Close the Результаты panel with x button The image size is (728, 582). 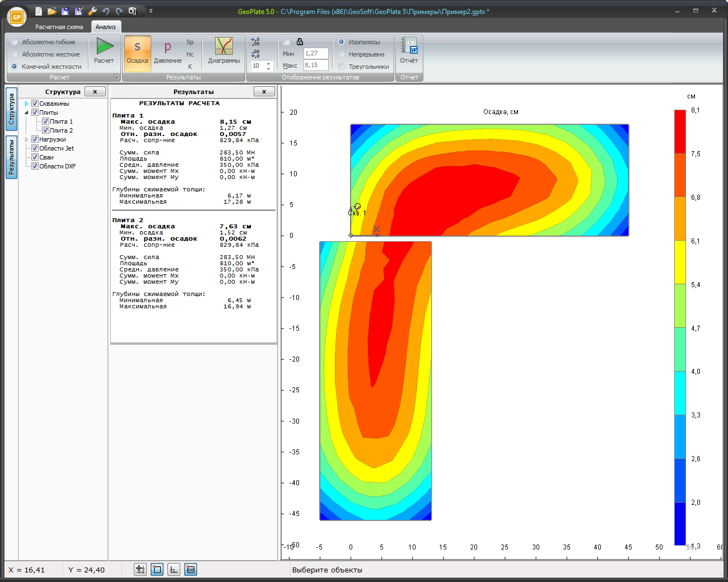[264, 92]
